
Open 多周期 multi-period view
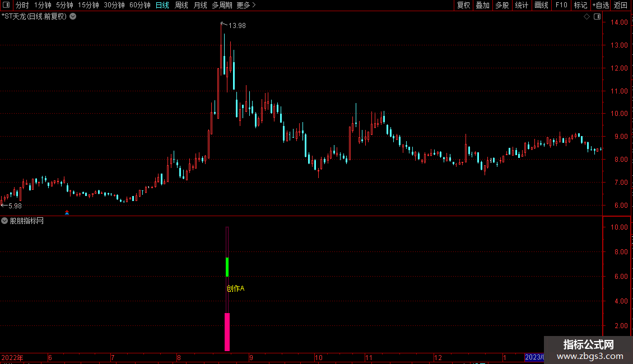coord(222,5)
